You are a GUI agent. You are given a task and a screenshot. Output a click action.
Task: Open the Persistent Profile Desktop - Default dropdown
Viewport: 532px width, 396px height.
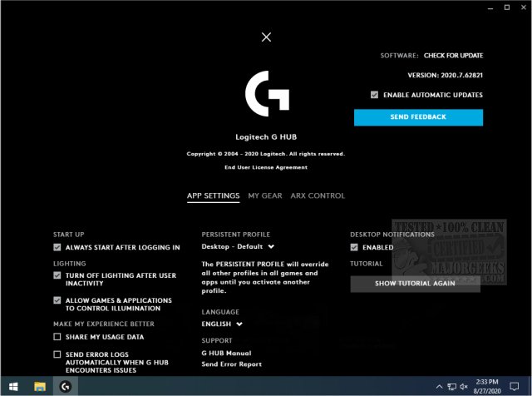point(238,246)
